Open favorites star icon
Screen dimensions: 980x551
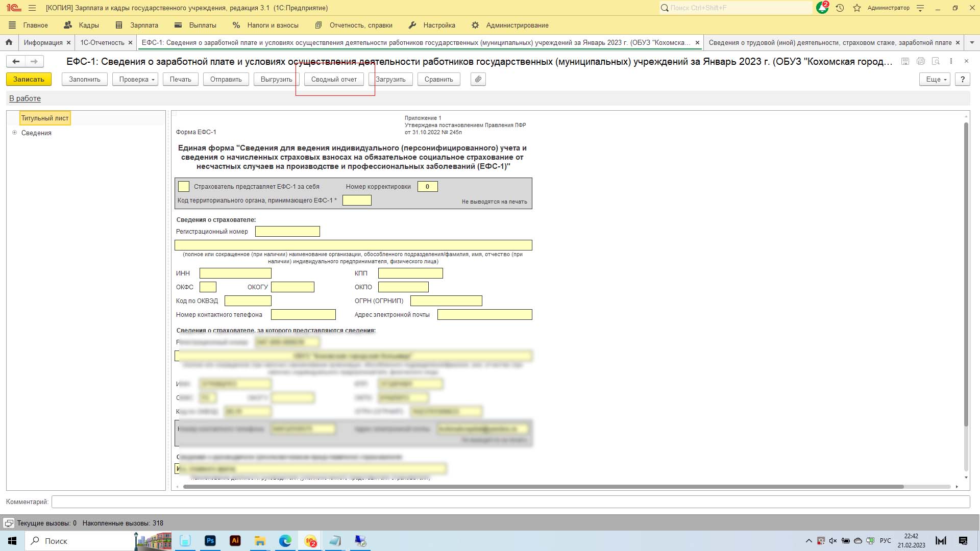(857, 8)
